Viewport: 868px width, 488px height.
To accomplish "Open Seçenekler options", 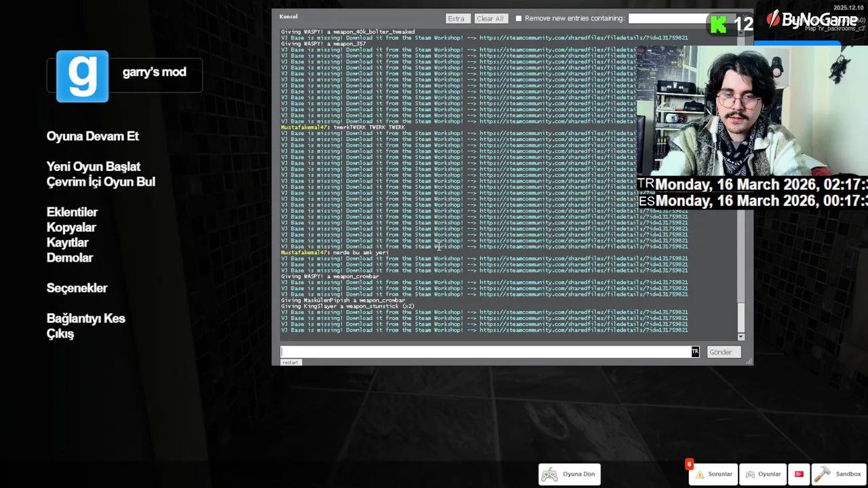I will point(77,288).
